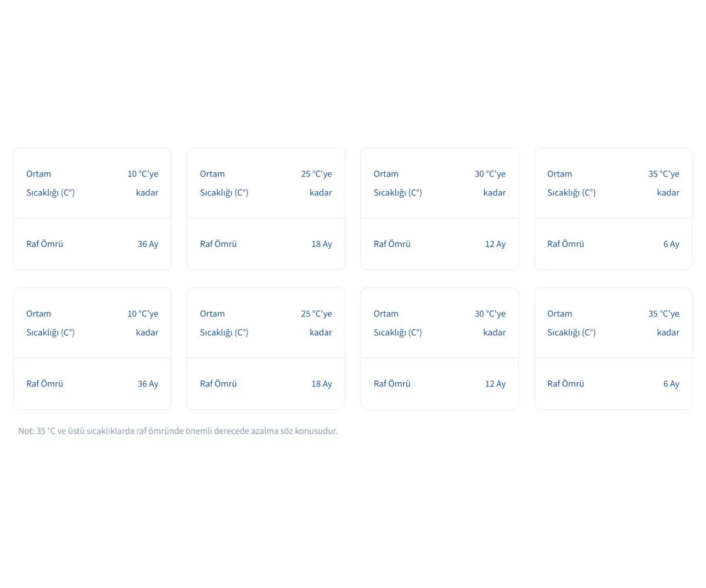Screen dimensions: 706x588
Task: Select the '12 Ay' shelf life in the bottom row
Action: point(495,384)
